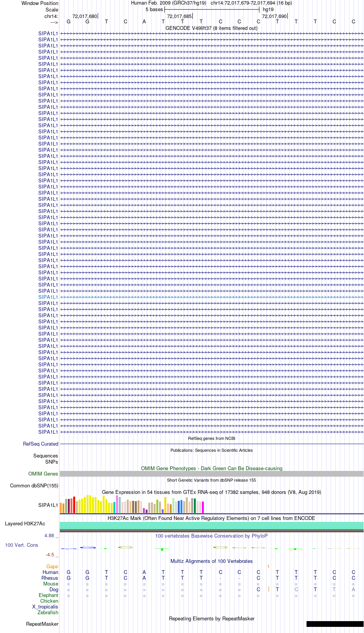364x633 pixels.
Task: Select the Elephant alignment row label
Action: point(48,595)
